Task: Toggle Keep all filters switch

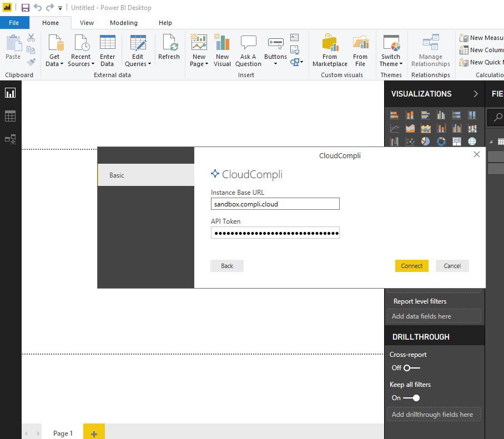Action: click(x=411, y=398)
